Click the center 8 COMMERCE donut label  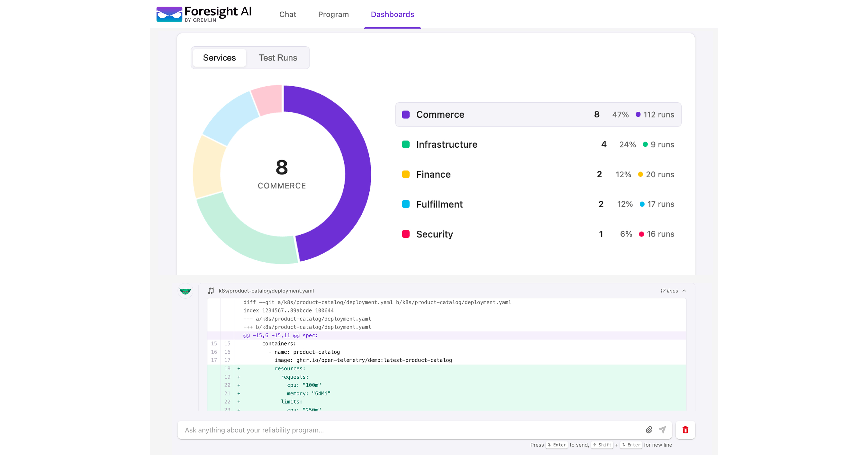tap(282, 174)
